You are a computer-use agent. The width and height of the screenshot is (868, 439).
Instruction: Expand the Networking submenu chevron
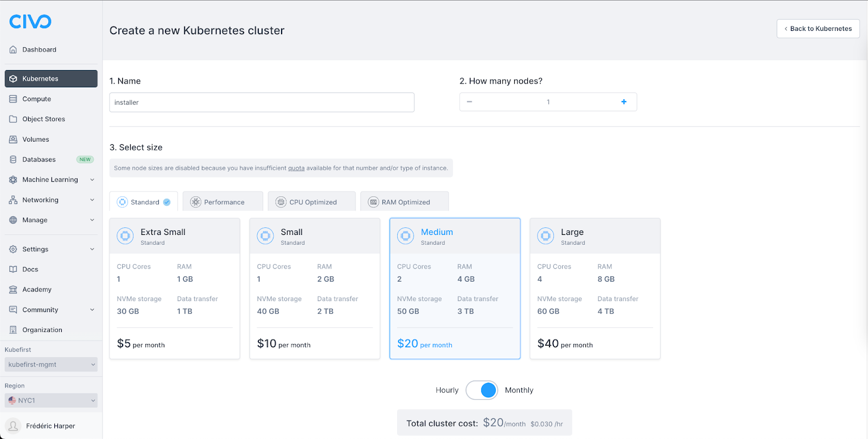click(92, 200)
